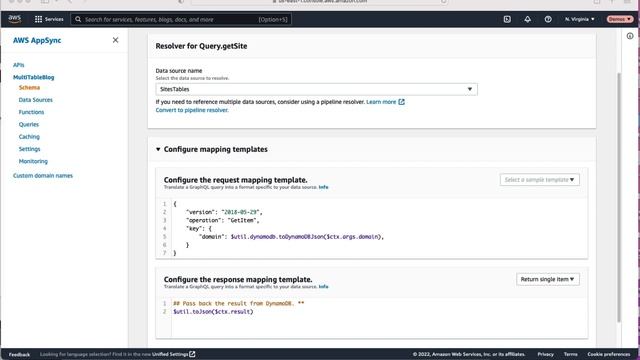Viewport: 640px width, 360px height.
Task: Select Schema in the sidebar
Action: [x=29, y=87]
